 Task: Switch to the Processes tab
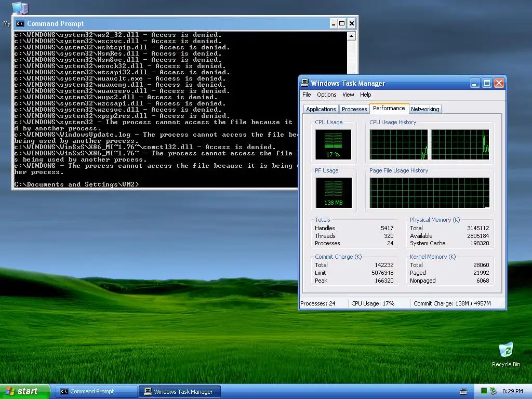tap(354, 109)
